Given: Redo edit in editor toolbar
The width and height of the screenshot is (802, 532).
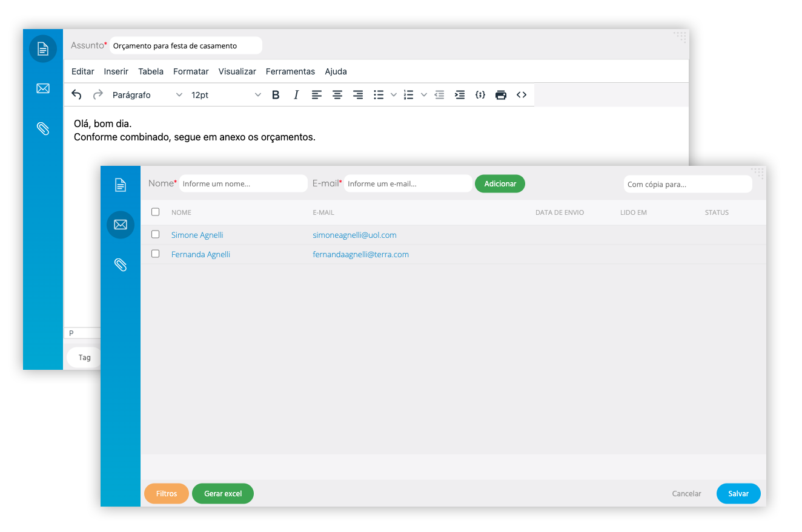Looking at the screenshot, I should (98, 94).
